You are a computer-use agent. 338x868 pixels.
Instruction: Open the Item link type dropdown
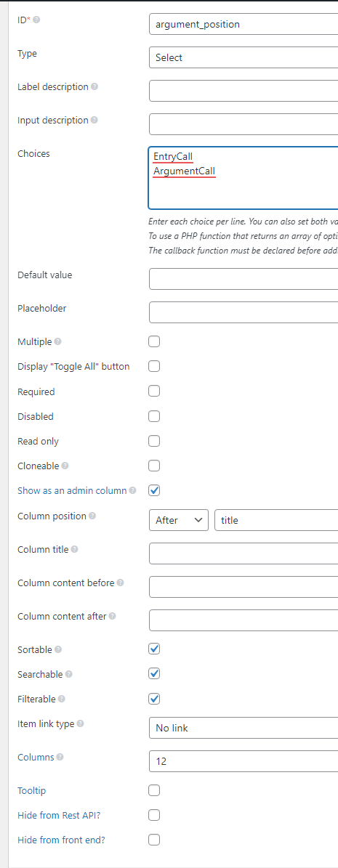pyautogui.click(x=244, y=728)
